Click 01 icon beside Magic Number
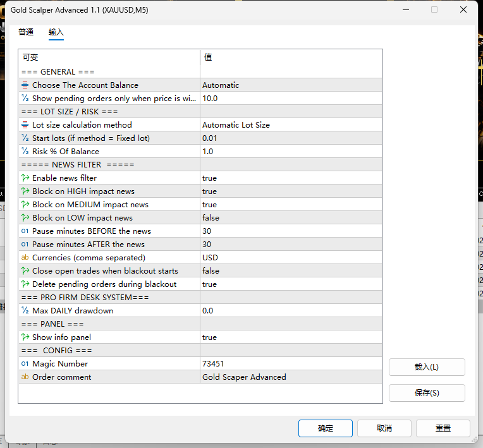The height and width of the screenshot is (448, 483). 25,363
